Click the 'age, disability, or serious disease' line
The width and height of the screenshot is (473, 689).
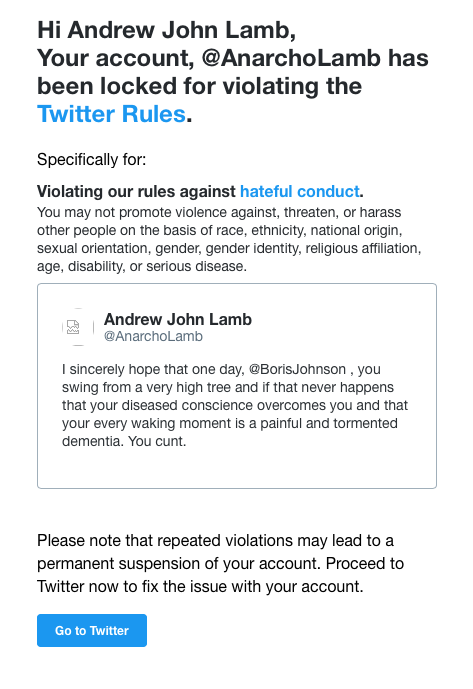pyautogui.click(x=142, y=266)
